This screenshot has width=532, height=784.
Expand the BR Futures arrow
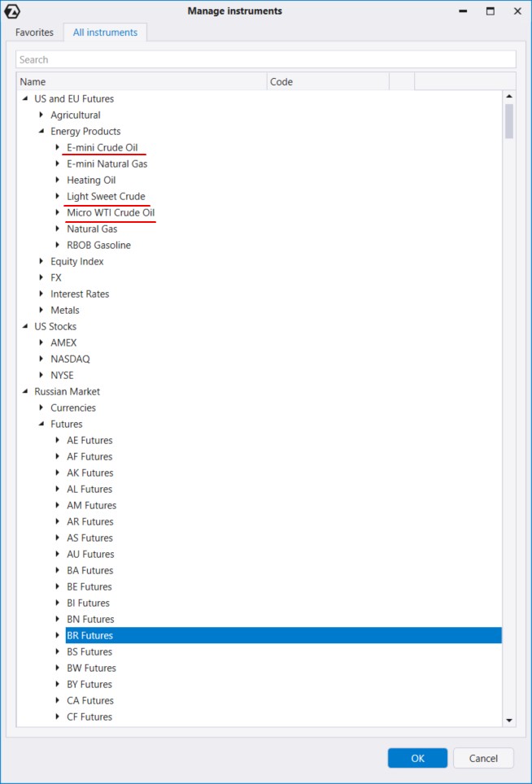pos(58,635)
